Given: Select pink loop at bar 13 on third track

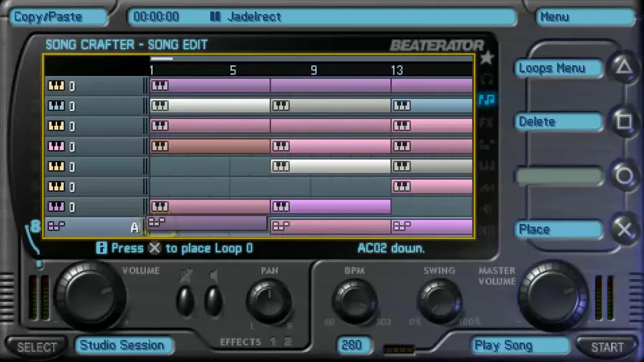Looking at the screenshot, I should coord(432,126).
